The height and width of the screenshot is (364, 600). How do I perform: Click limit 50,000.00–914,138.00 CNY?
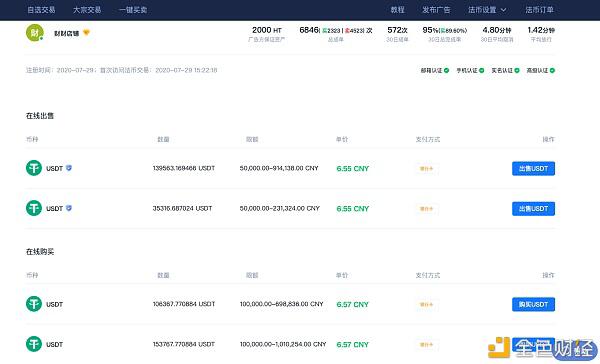point(279,168)
